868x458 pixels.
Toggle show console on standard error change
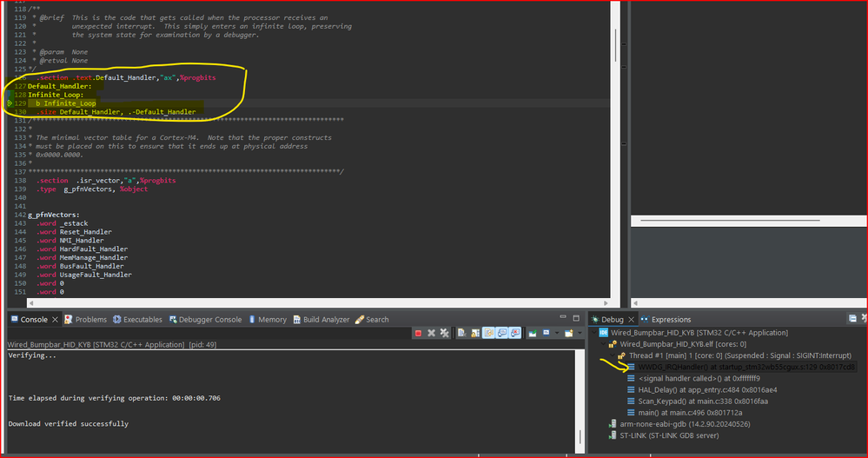click(x=515, y=333)
